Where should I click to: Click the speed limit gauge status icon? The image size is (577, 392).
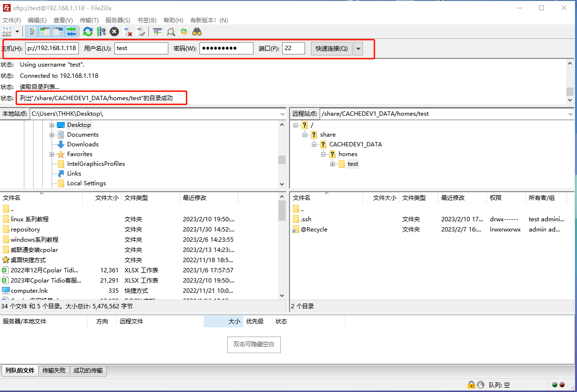pos(481,385)
